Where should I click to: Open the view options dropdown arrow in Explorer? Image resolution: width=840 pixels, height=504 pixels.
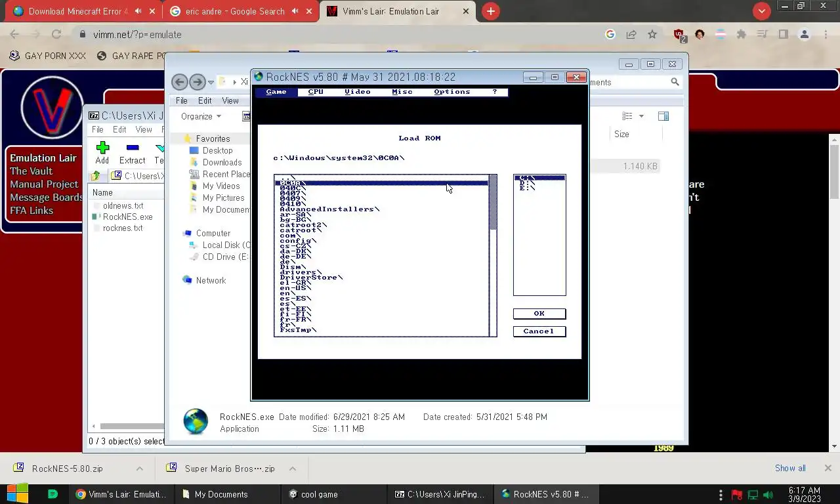click(x=641, y=117)
